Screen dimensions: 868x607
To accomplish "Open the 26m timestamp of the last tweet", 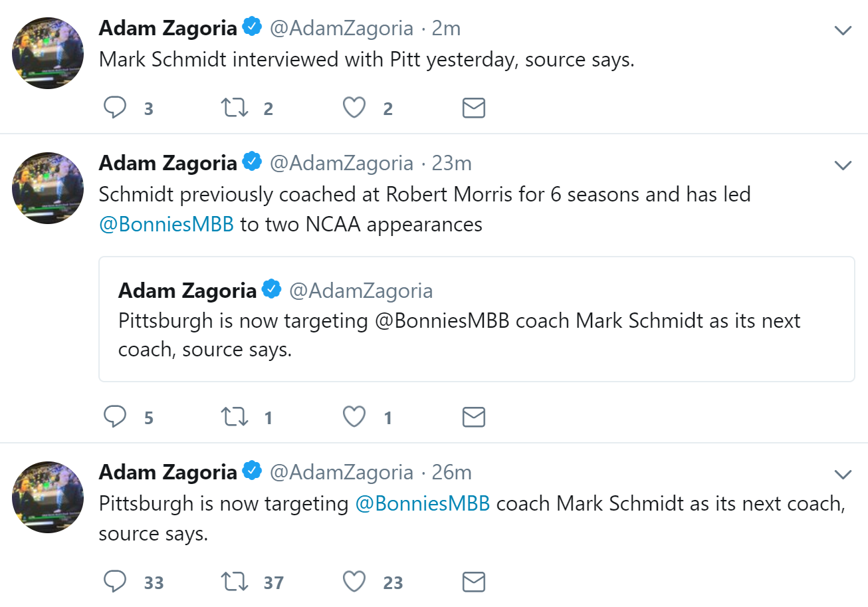I will (x=452, y=473).
